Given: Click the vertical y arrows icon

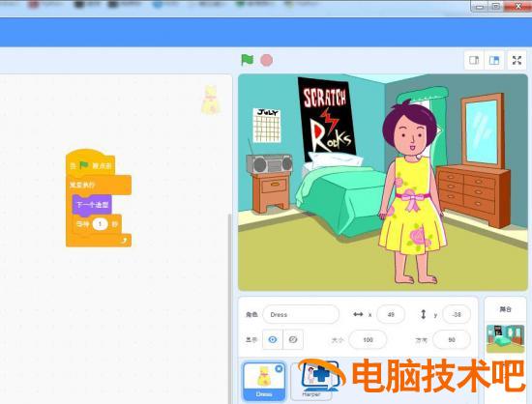Looking at the screenshot, I should click(x=423, y=314).
